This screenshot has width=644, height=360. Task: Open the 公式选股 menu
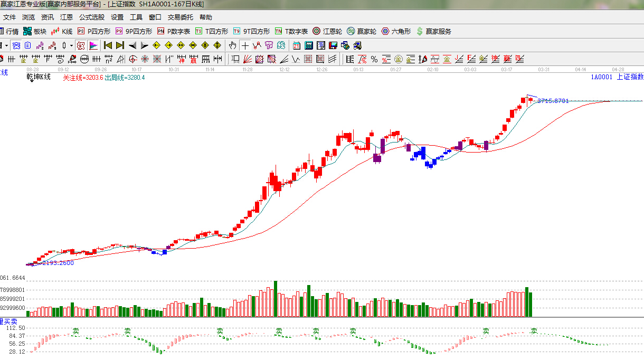[92, 17]
